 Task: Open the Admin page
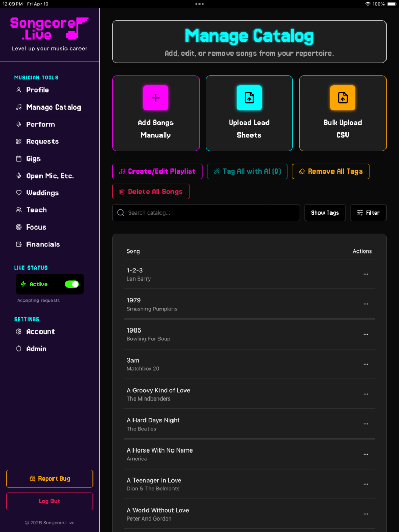[x=49, y=349]
